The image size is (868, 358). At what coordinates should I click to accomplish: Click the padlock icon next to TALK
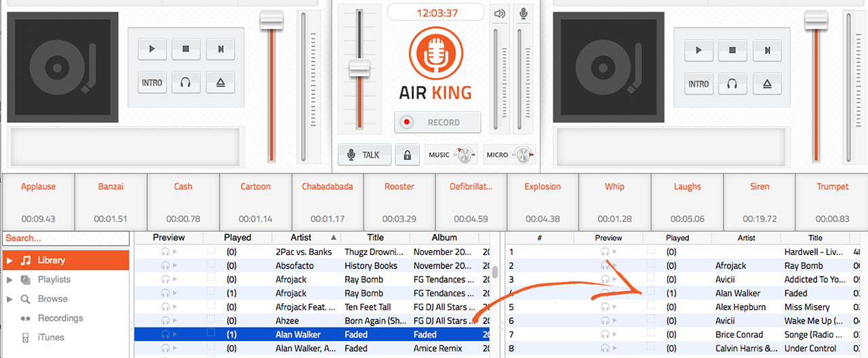click(407, 155)
